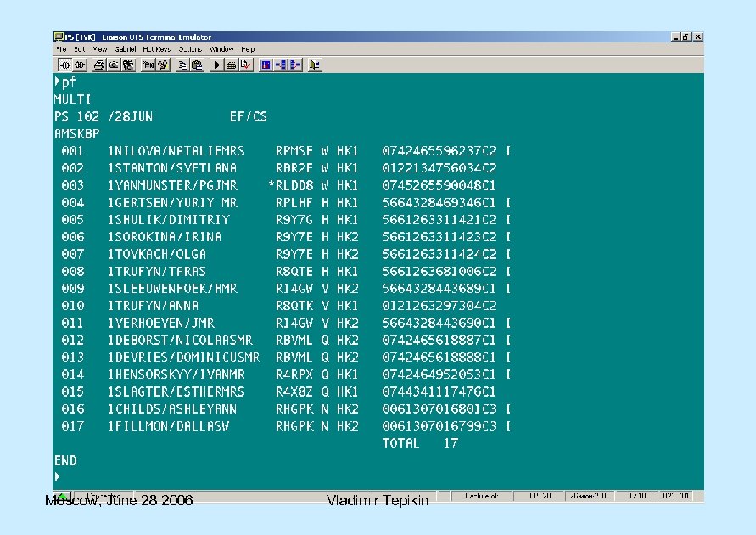Click the TOTAL 17 line
The image size is (756, 535).
(x=420, y=443)
